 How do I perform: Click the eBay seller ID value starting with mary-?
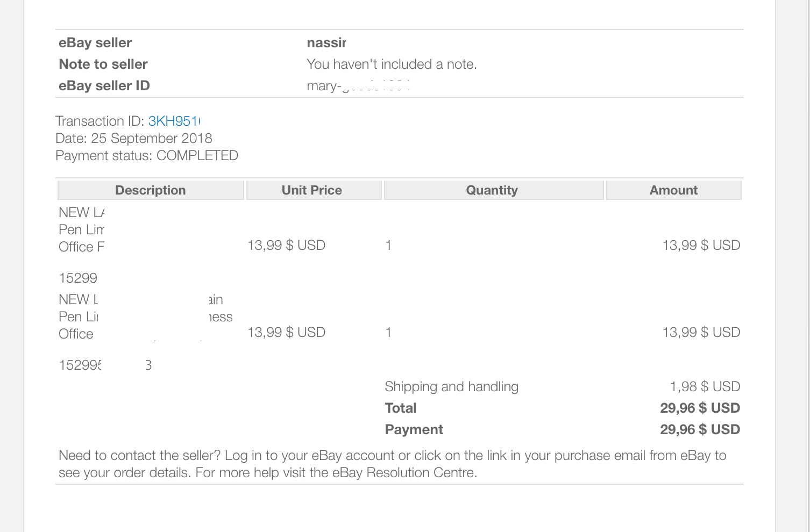pos(358,86)
